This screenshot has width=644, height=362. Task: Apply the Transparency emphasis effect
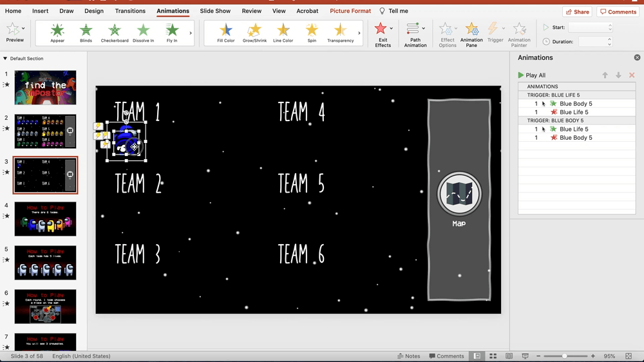point(341,33)
